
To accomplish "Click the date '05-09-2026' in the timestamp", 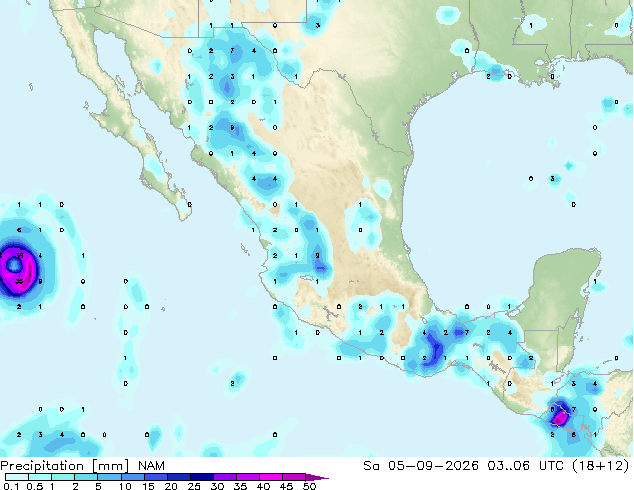I will click(433, 466).
